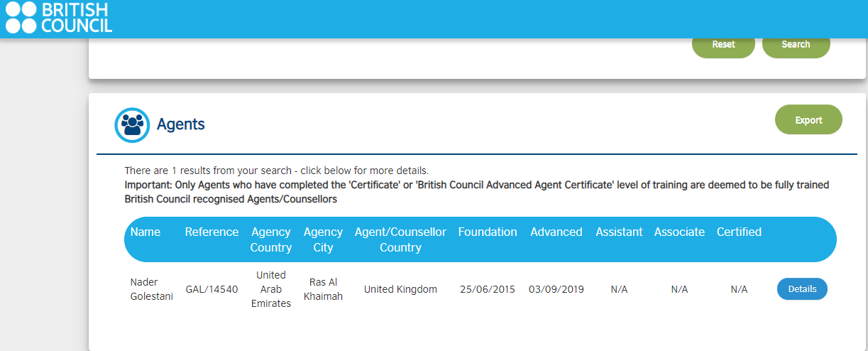The height and width of the screenshot is (351, 868).
Task: Click the Agency City column header
Action: point(323,239)
